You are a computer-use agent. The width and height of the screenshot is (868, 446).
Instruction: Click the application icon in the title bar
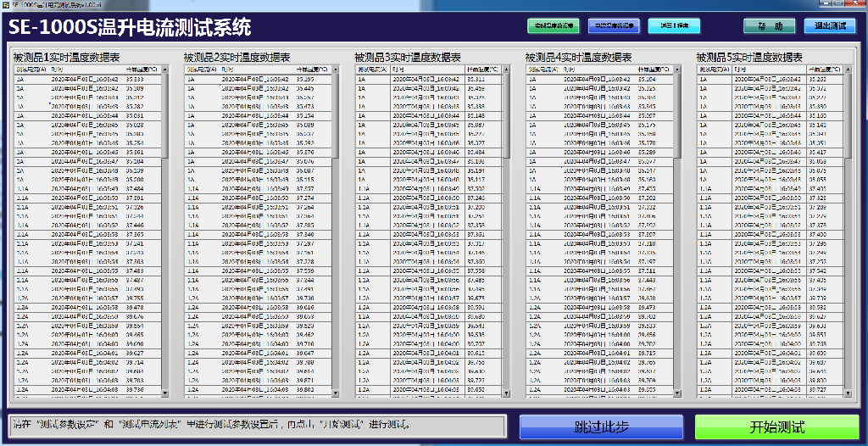coord(6,4)
